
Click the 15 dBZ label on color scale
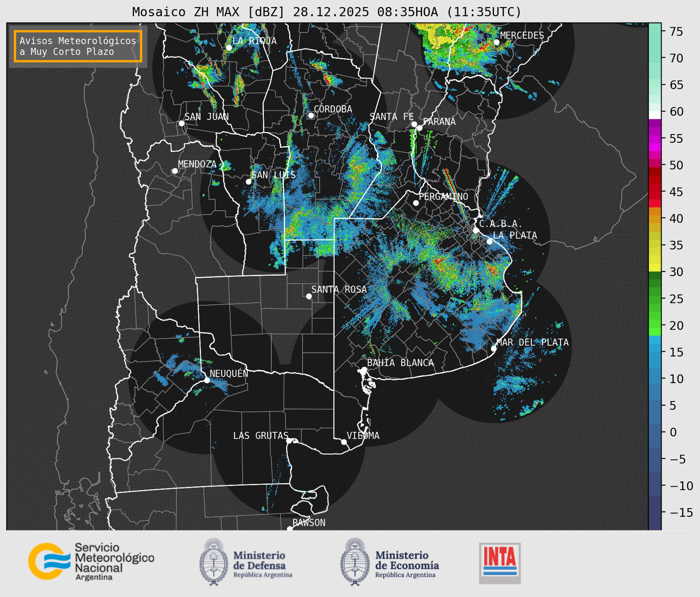pyautogui.click(x=676, y=352)
